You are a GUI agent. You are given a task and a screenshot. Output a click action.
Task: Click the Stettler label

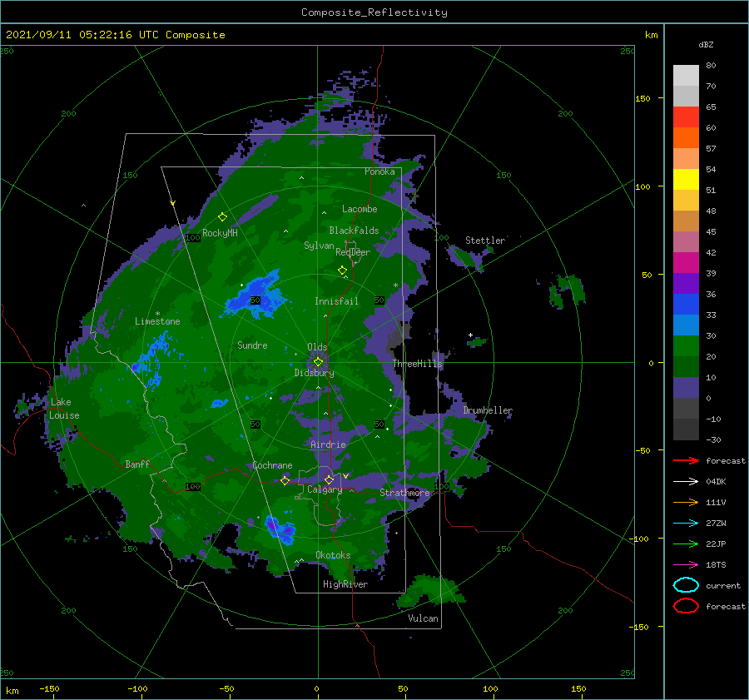485,241
